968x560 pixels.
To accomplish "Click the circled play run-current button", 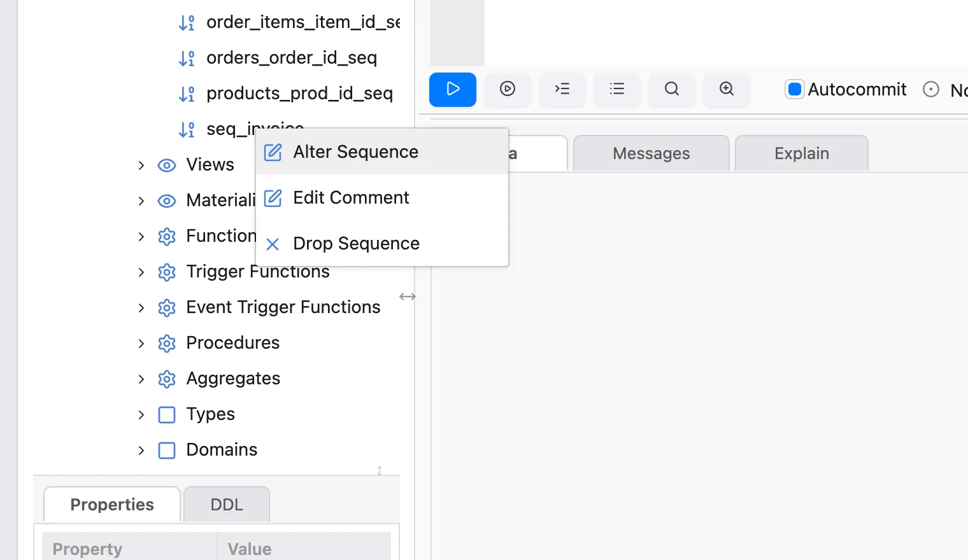I will 508,89.
